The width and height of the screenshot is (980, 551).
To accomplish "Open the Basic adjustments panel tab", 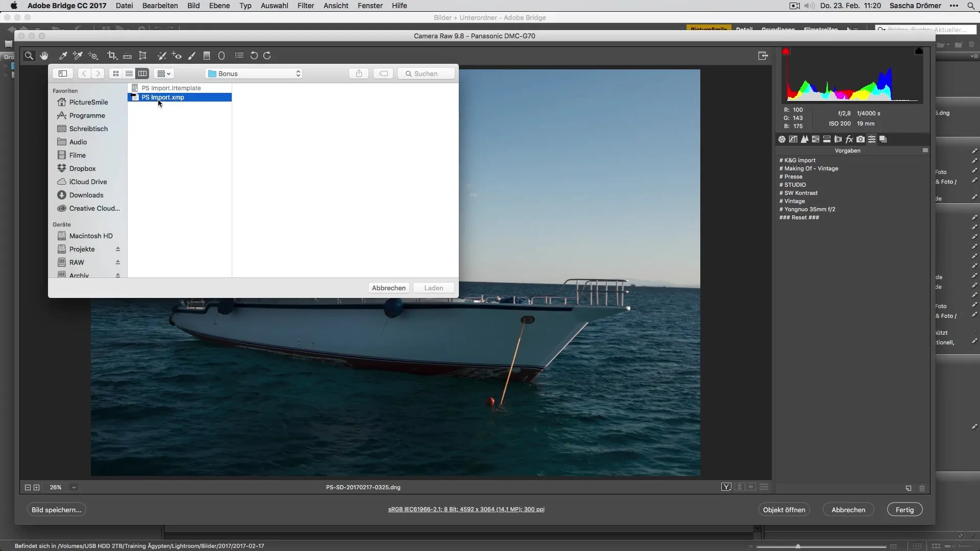I will click(782, 139).
